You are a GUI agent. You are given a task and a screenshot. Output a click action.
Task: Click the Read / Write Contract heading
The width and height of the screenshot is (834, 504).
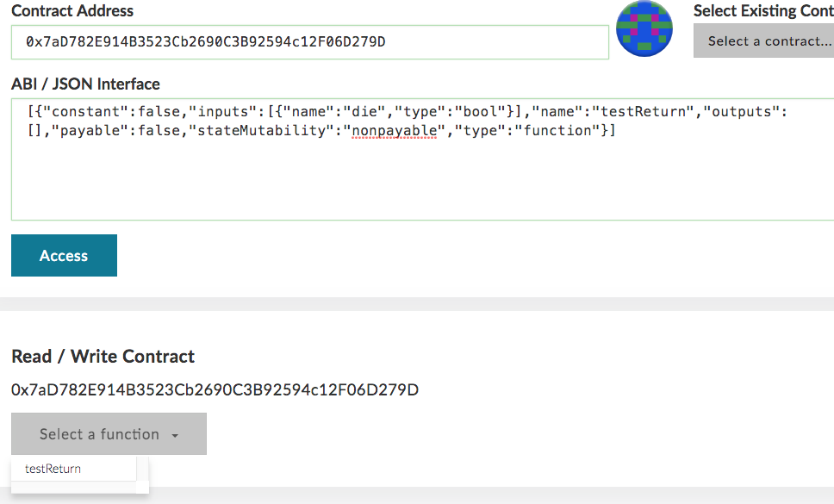point(102,356)
